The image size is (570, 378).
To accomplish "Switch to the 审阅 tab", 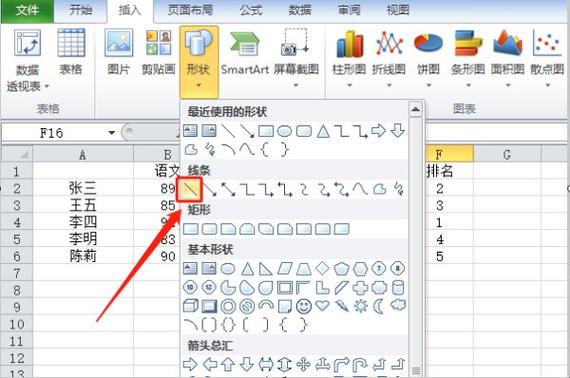I will pyautogui.click(x=349, y=10).
